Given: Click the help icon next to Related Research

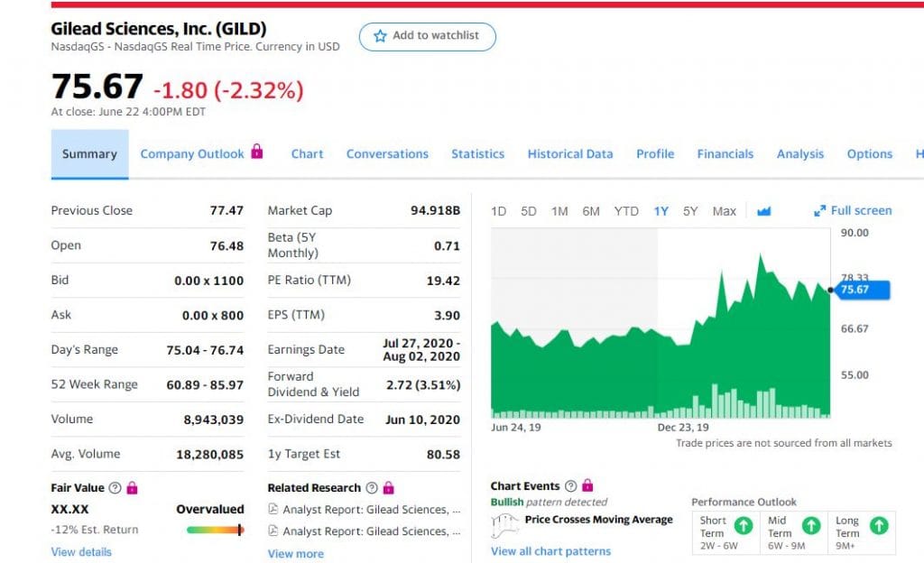Looking at the screenshot, I should (371, 487).
